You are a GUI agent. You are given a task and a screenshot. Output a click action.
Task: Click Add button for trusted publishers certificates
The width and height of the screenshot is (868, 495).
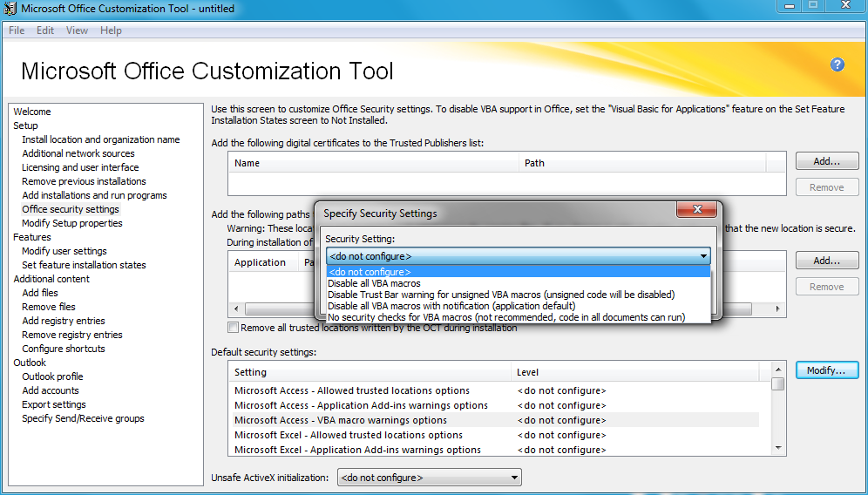pyautogui.click(x=827, y=161)
